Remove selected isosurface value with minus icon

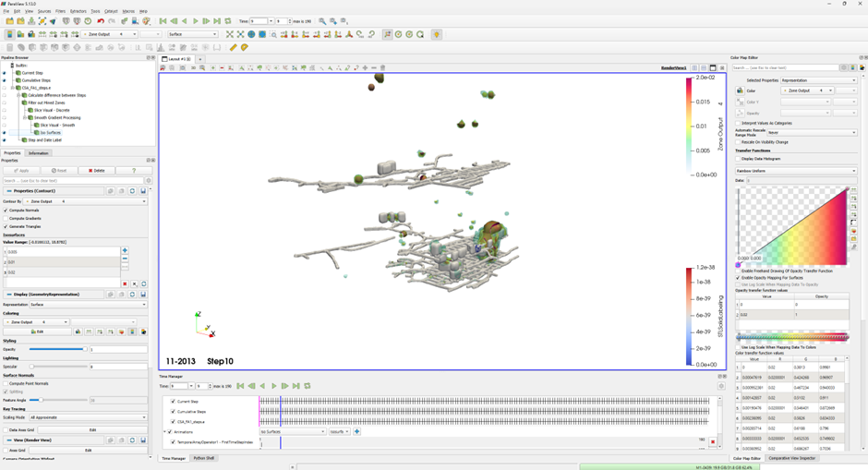pyautogui.click(x=125, y=259)
